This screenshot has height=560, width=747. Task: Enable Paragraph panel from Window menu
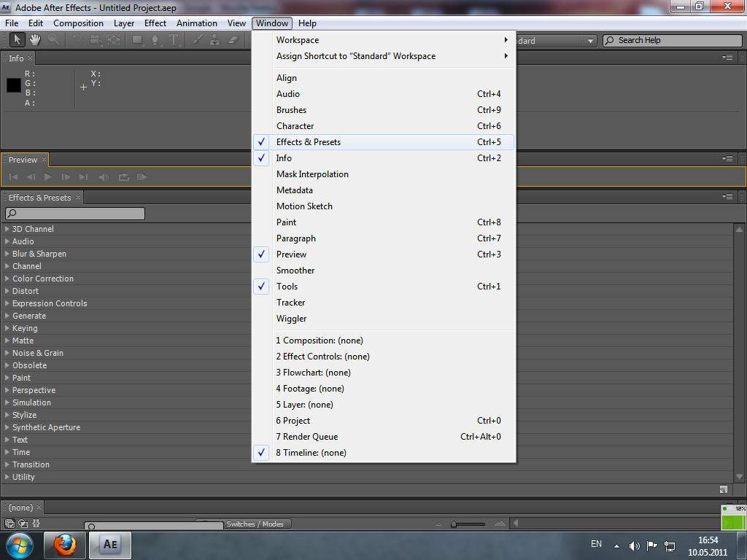pyautogui.click(x=384, y=238)
